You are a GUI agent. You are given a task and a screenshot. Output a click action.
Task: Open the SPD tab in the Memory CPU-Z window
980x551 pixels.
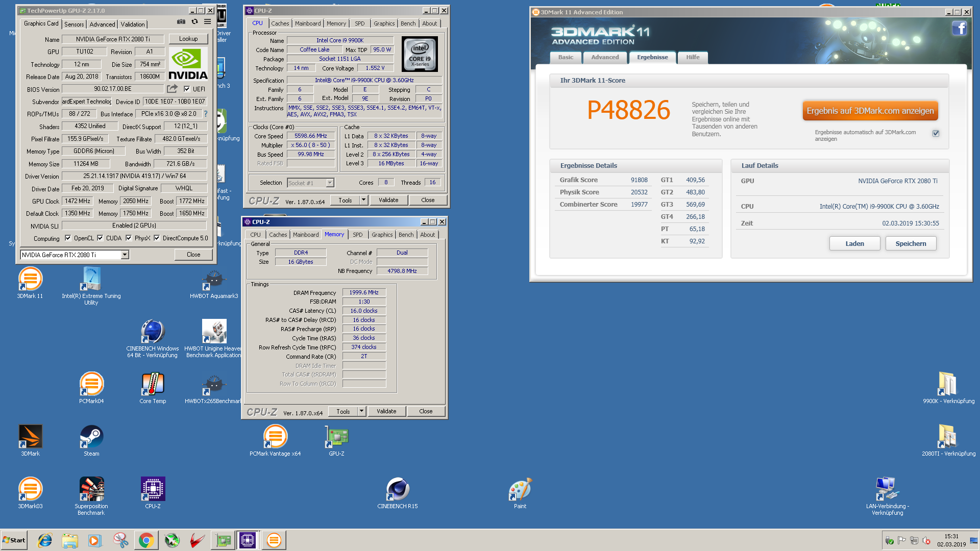pos(358,235)
